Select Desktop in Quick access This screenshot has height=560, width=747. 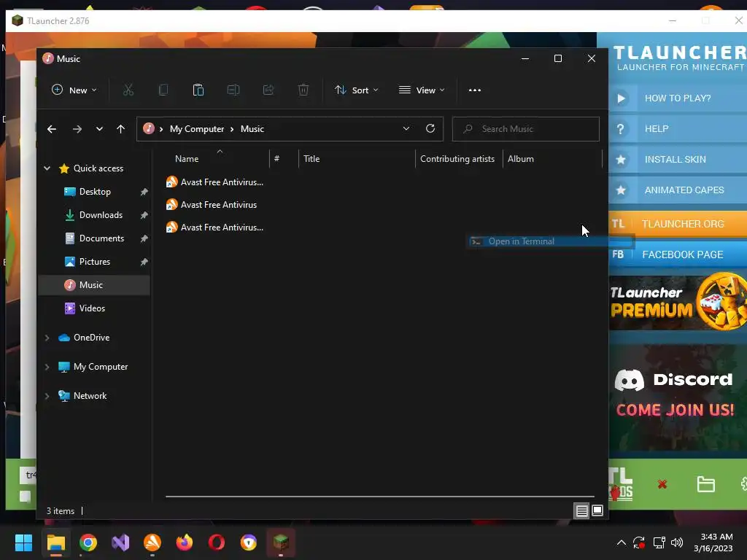click(95, 192)
